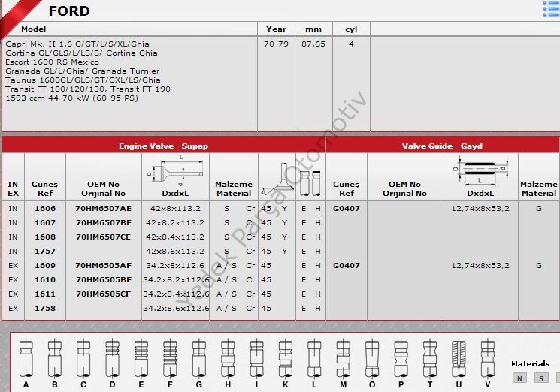Select Güneş Ref 1609
Screen dimensions: 560x392
(45, 265)
